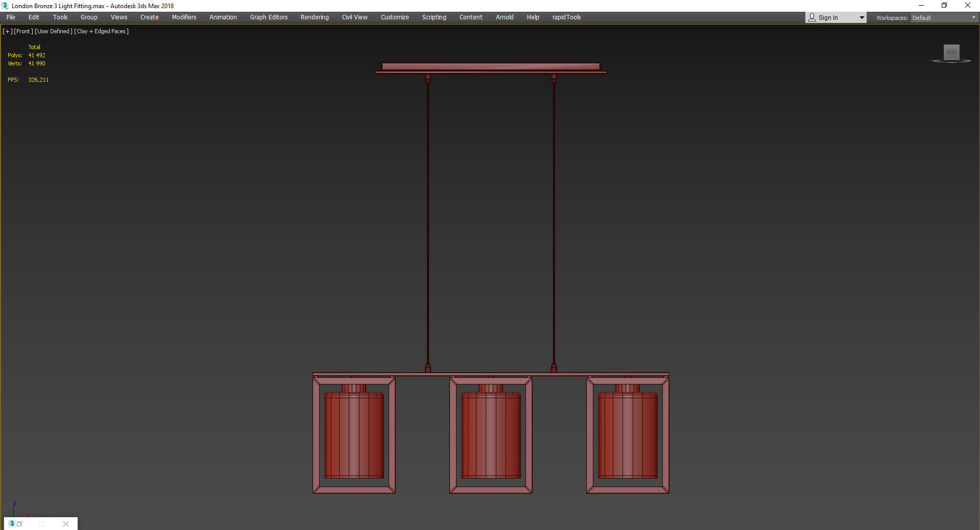
Task: Click the [Clay + Edged Faces] shading label
Action: (x=101, y=31)
